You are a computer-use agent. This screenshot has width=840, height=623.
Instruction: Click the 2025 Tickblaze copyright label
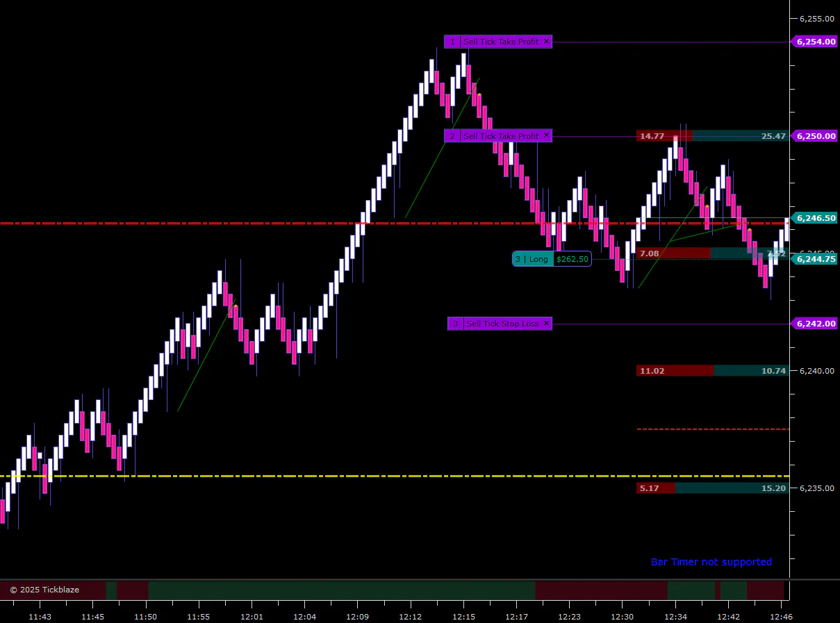[x=44, y=590]
